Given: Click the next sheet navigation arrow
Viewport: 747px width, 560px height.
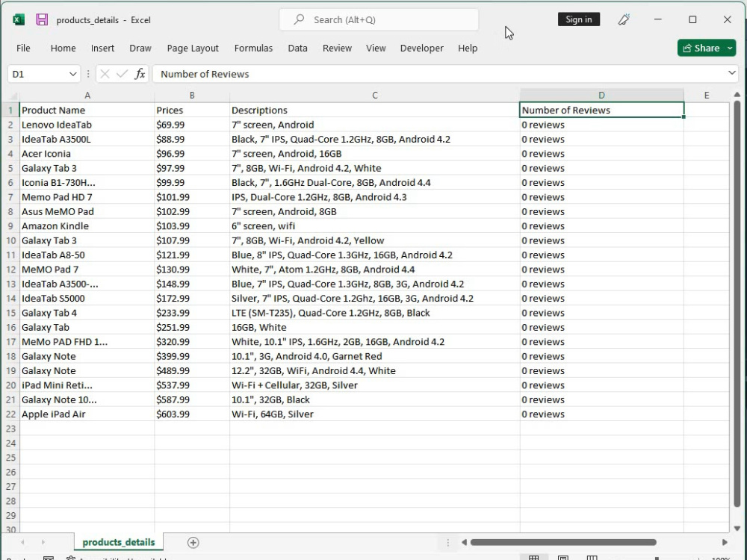Looking at the screenshot, I should 43,542.
